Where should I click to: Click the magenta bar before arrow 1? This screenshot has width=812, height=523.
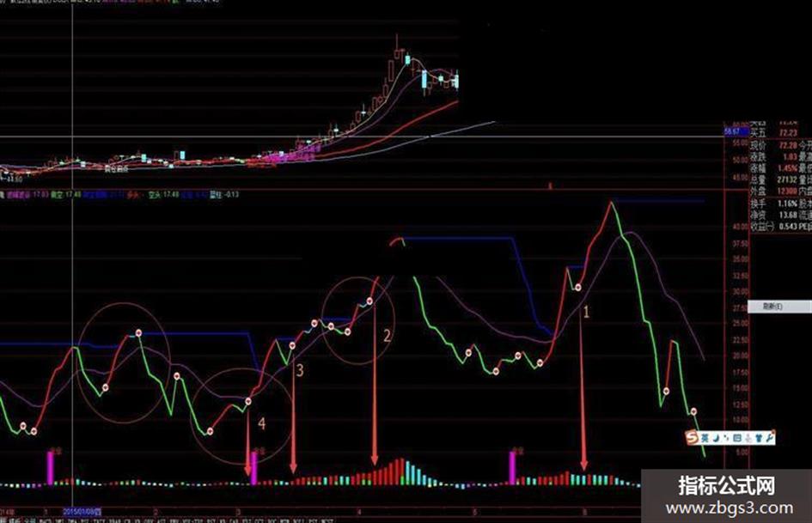512,468
